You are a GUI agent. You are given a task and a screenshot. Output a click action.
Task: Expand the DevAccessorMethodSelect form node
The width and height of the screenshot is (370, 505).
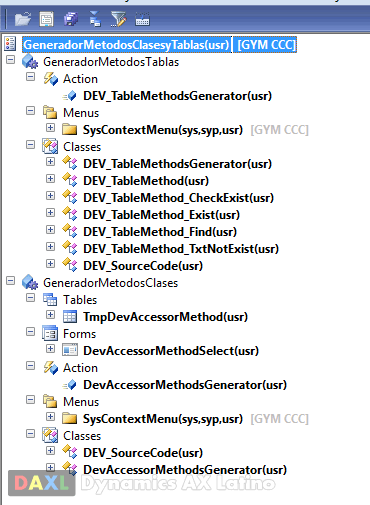[50, 348]
